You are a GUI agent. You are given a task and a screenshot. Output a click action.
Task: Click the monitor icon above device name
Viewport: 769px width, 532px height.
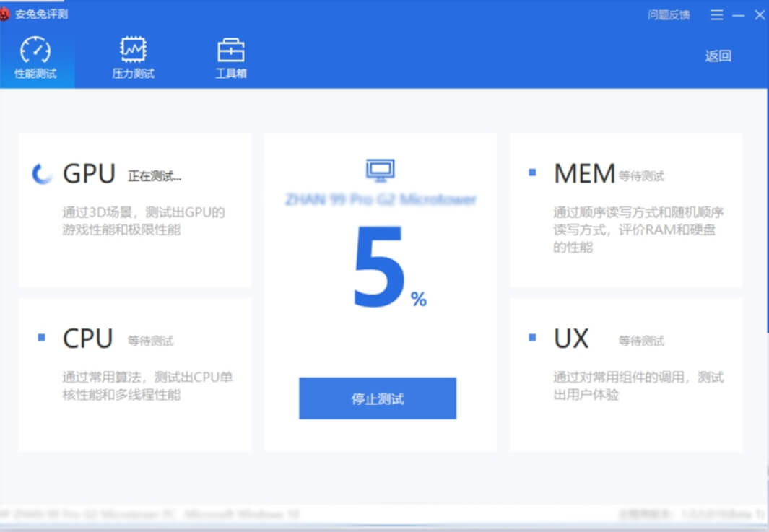coord(380,170)
